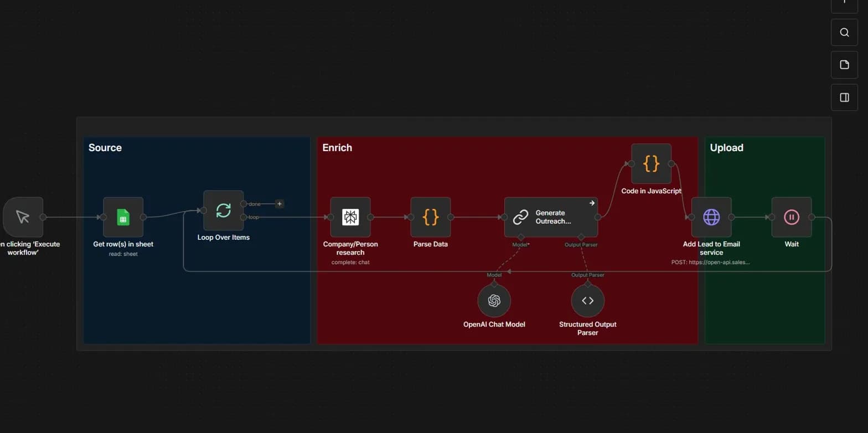The image size is (868, 433).
Task: Click the Source sticky note title
Action: coord(105,148)
